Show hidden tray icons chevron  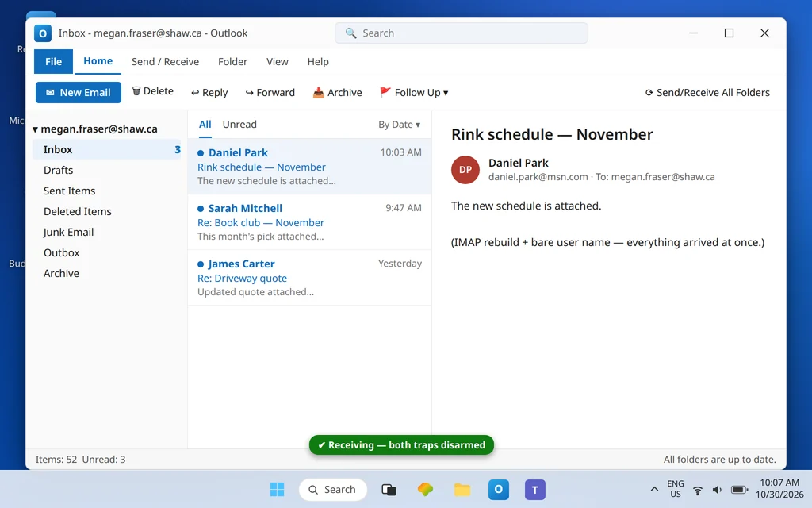[x=654, y=489]
